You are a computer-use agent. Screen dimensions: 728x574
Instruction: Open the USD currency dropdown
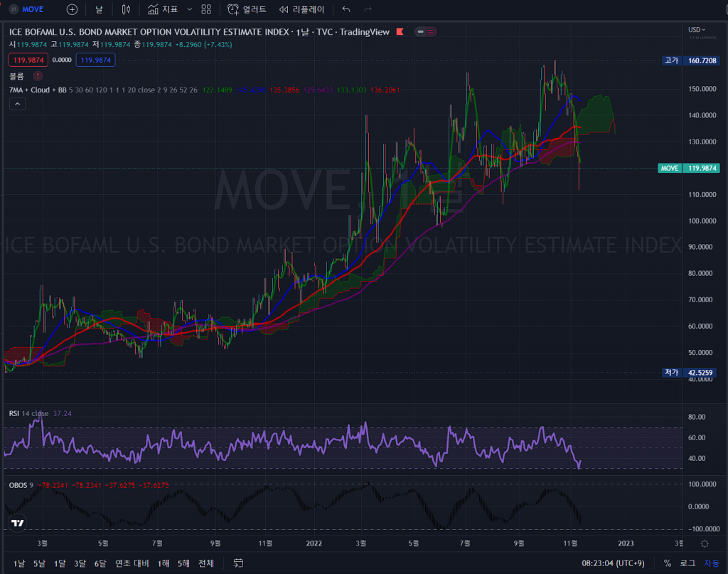click(x=695, y=29)
